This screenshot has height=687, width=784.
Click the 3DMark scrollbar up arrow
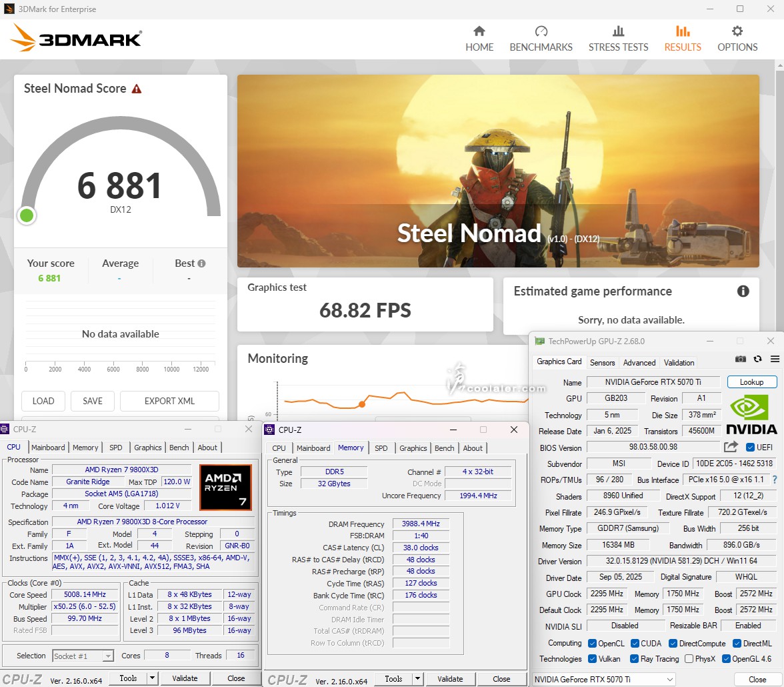pyautogui.click(x=779, y=65)
